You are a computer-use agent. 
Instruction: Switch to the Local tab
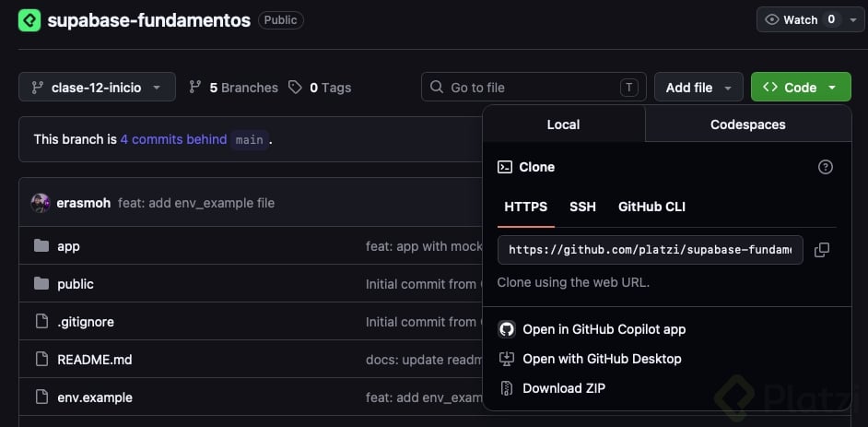[x=564, y=125]
